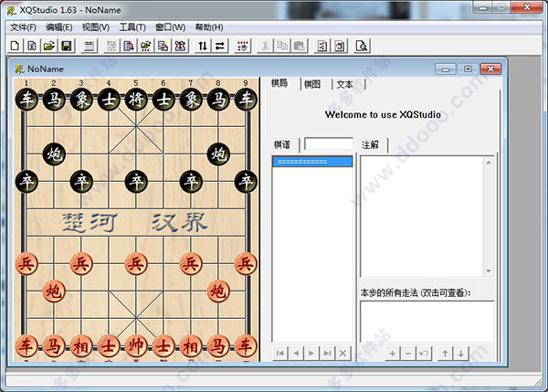Select the left red 炮 cannon
The width and height of the screenshot is (548, 392).
point(54,291)
